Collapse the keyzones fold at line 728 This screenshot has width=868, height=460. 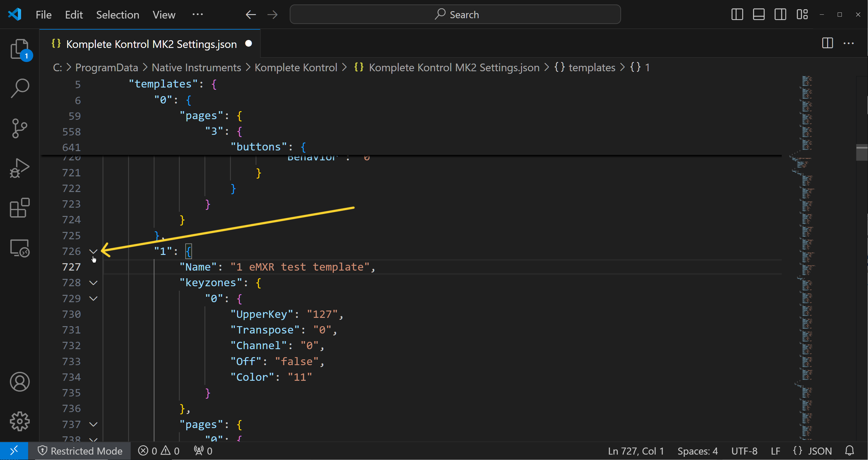click(93, 283)
